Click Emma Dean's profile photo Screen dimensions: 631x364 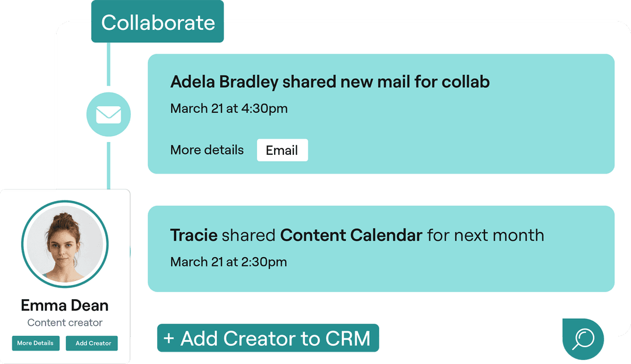(x=65, y=244)
